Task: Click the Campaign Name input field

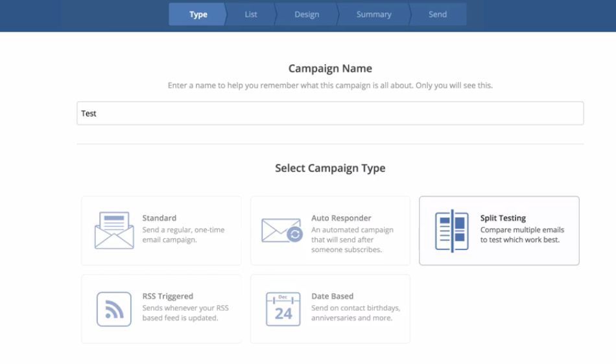Action: point(330,113)
